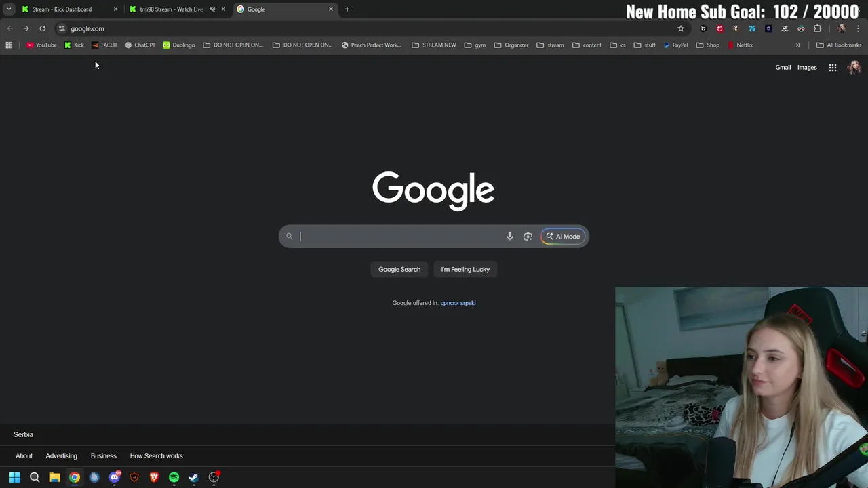Expand the cs bookmark folder
868x488 pixels.
(618, 45)
